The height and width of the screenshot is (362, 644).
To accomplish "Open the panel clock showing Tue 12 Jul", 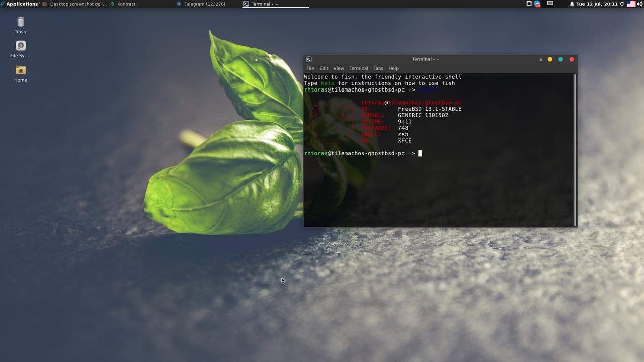I will [597, 4].
